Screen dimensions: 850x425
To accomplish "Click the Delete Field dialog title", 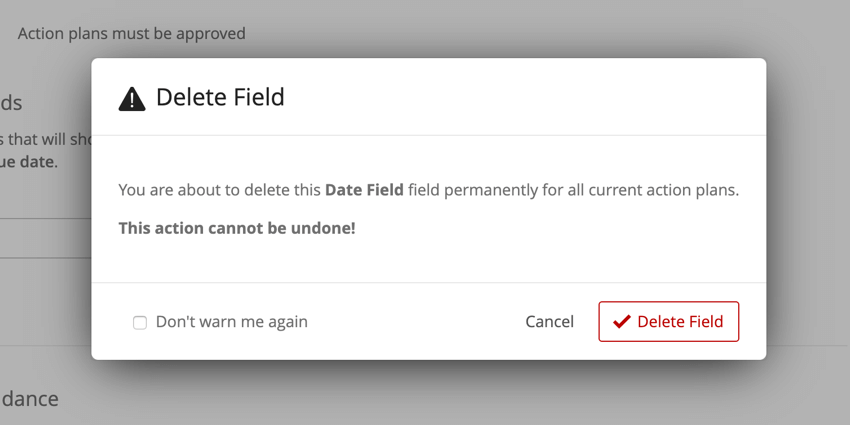I will tap(220, 97).
